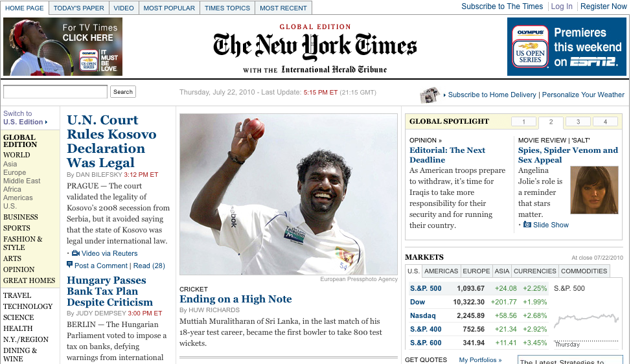Select Global Spotlight page 4

(605, 122)
